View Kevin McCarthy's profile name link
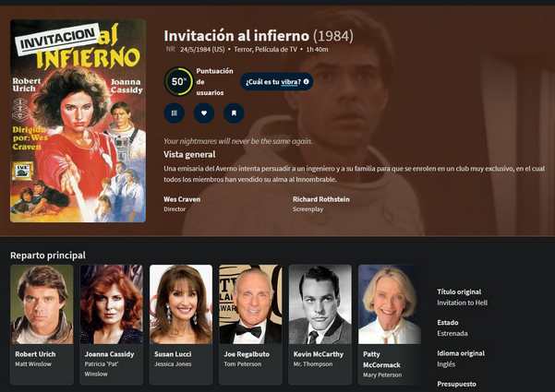Image resolution: width=555 pixels, height=392 pixels. 319,354
